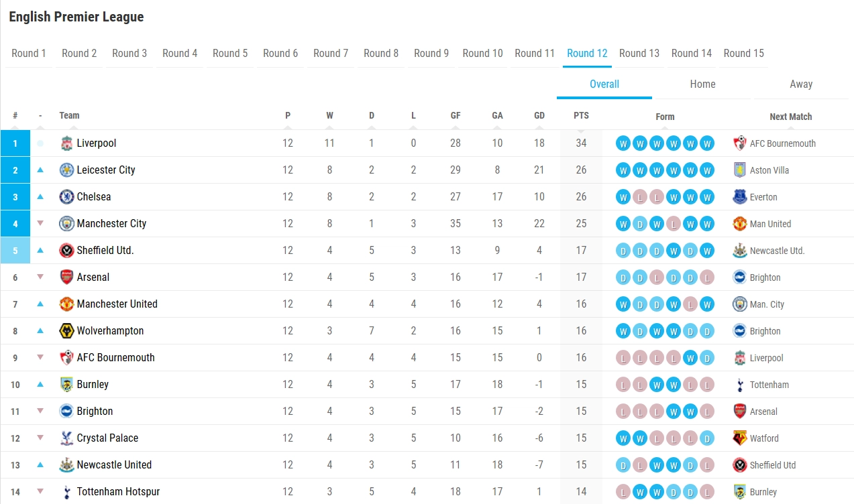Open the Tottenham Hotspur team link

pyautogui.click(x=119, y=492)
